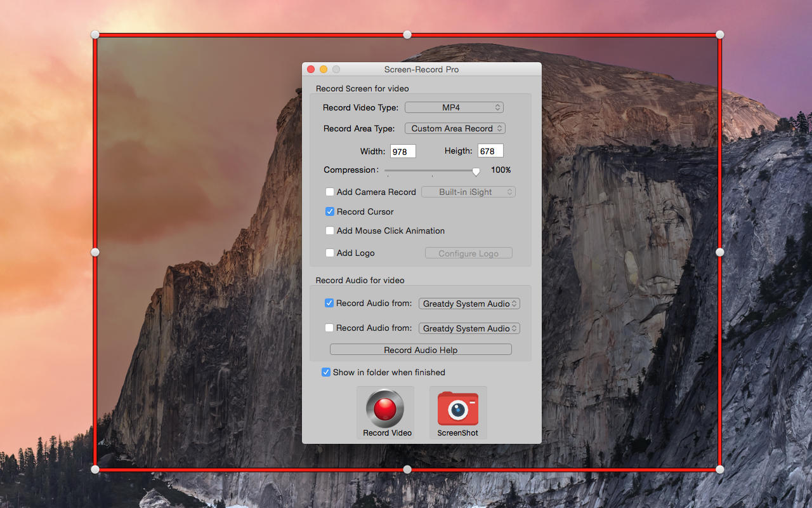The height and width of the screenshot is (508, 812).
Task: Toggle the Add Logo checkbox
Action: coord(330,253)
